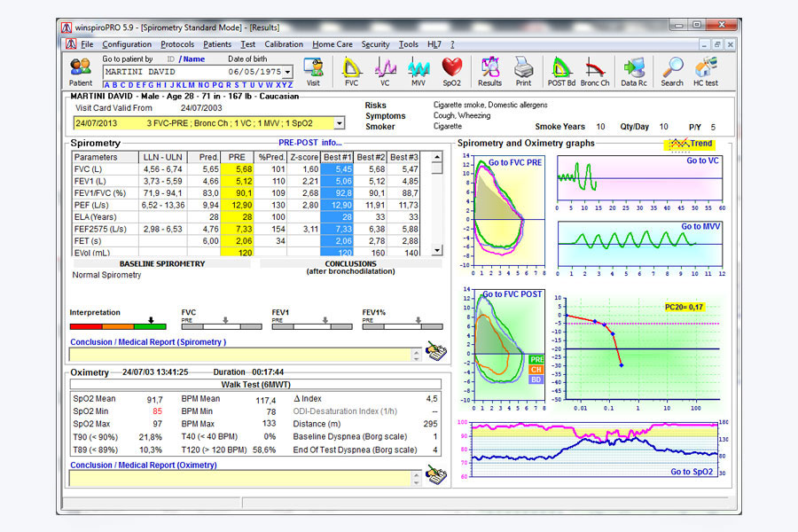Start an MVV test
The image size is (798, 532).
click(x=418, y=66)
